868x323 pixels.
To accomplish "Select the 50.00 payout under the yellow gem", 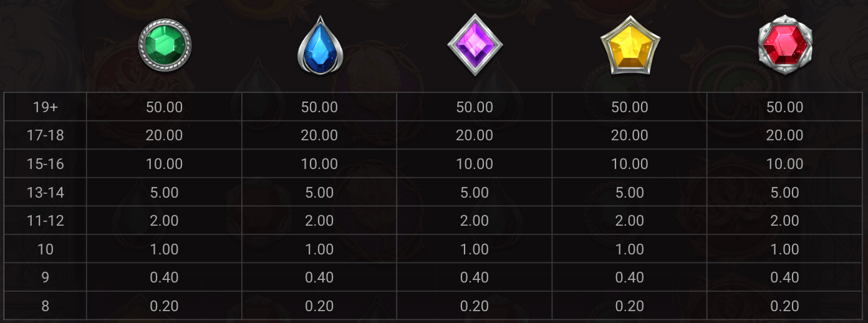I will click(629, 107).
